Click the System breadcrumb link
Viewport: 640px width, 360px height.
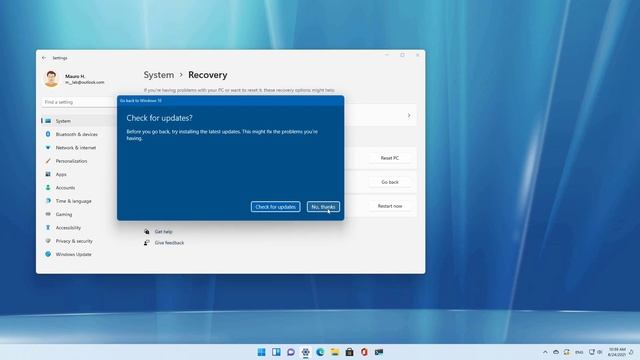[x=159, y=75]
